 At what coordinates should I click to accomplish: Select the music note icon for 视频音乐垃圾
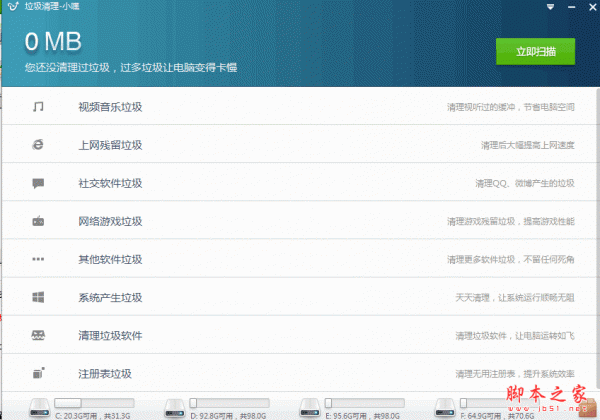(x=38, y=107)
